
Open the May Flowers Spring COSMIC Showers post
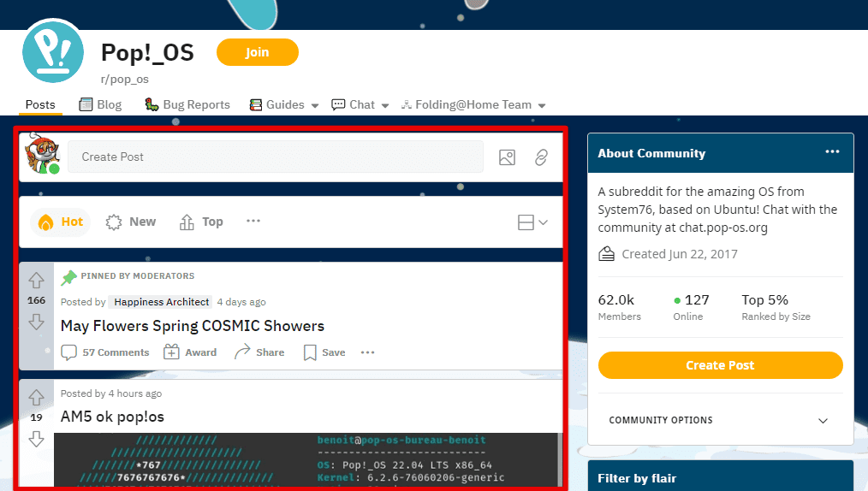point(192,326)
